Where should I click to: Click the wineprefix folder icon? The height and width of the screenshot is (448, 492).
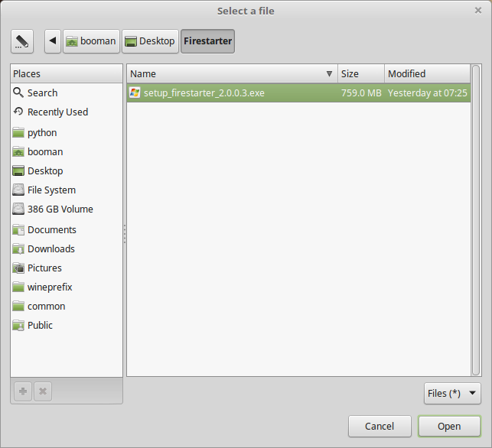18,287
